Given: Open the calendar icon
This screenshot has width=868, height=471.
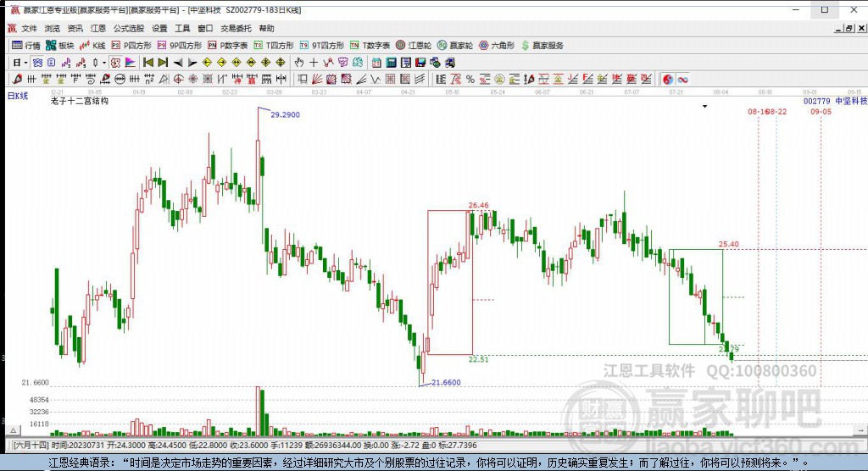Looking at the screenshot, I should 376,63.
